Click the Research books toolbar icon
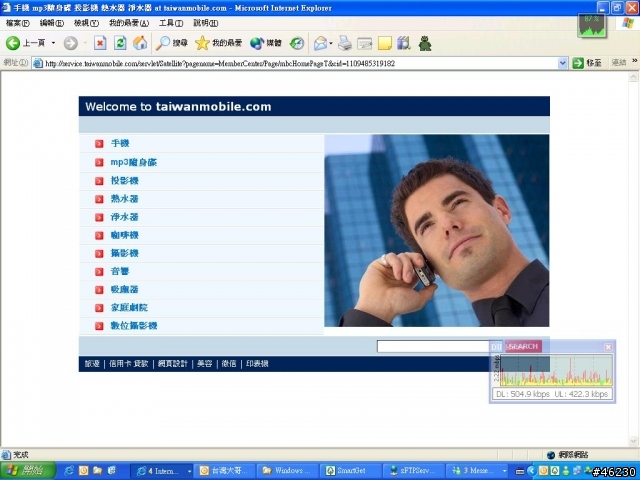 point(404,43)
